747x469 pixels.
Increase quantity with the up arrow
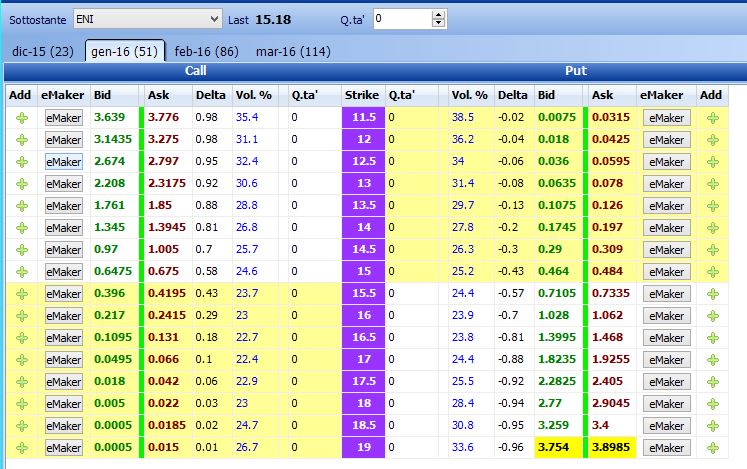pos(438,15)
